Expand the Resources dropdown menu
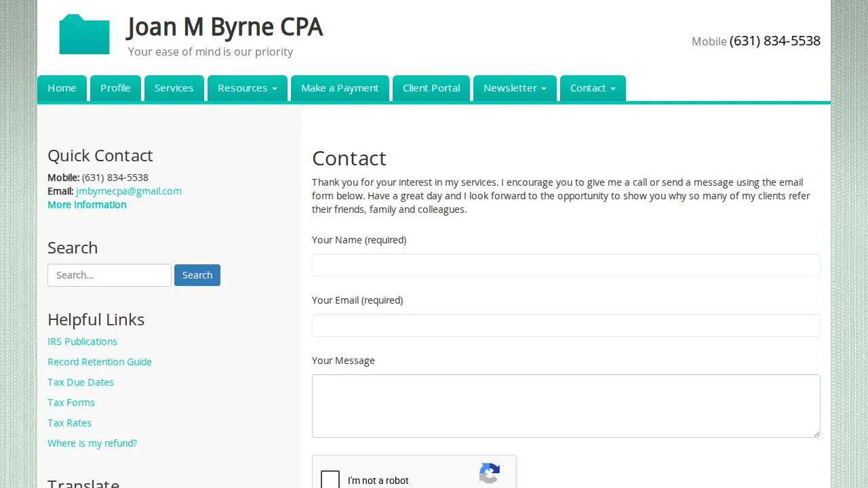 click(248, 88)
